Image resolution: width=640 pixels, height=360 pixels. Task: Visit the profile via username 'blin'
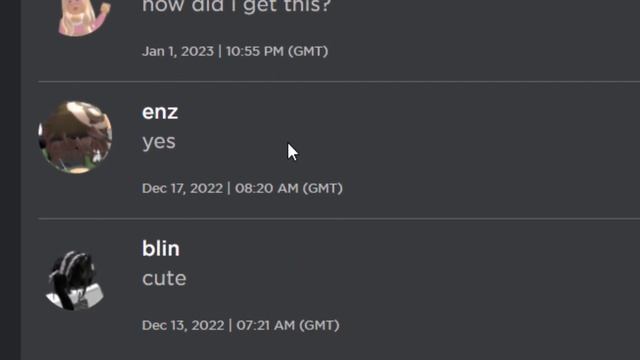160,249
